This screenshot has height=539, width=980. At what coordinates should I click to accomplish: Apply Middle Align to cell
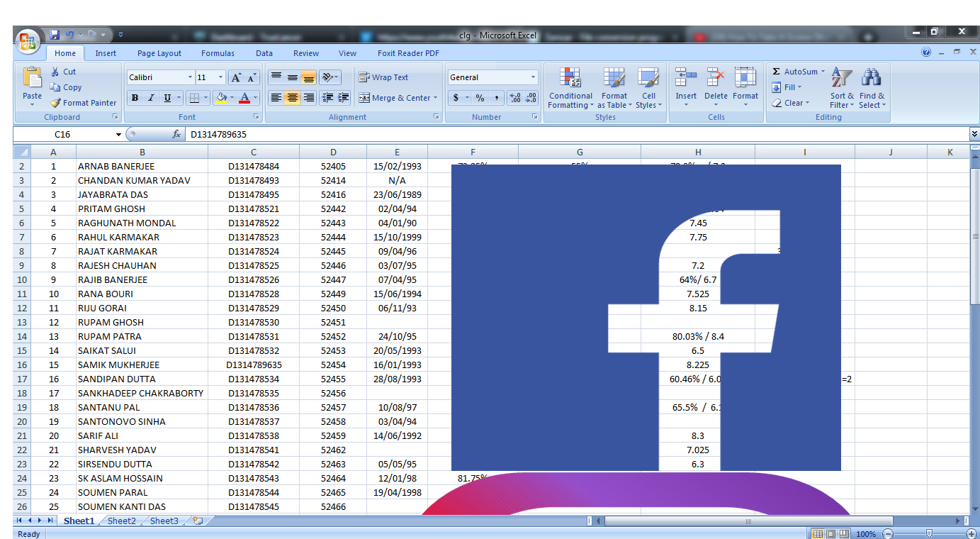[292, 77]
